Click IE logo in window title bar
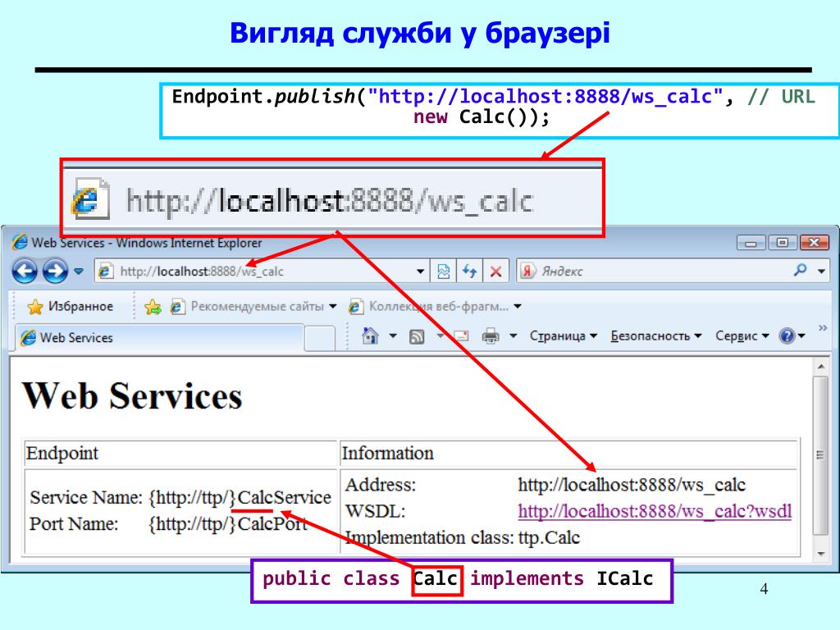 20,242
